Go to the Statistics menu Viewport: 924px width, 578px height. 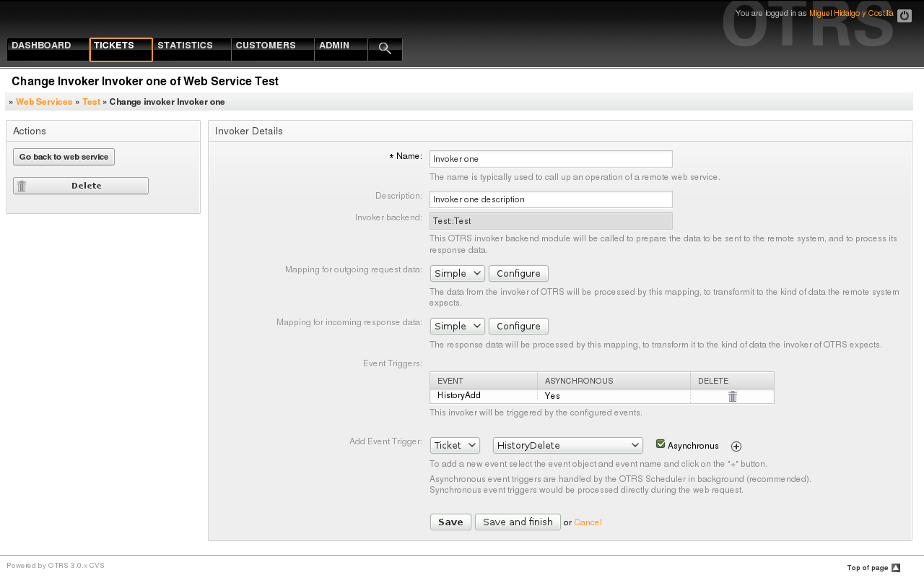185,46
